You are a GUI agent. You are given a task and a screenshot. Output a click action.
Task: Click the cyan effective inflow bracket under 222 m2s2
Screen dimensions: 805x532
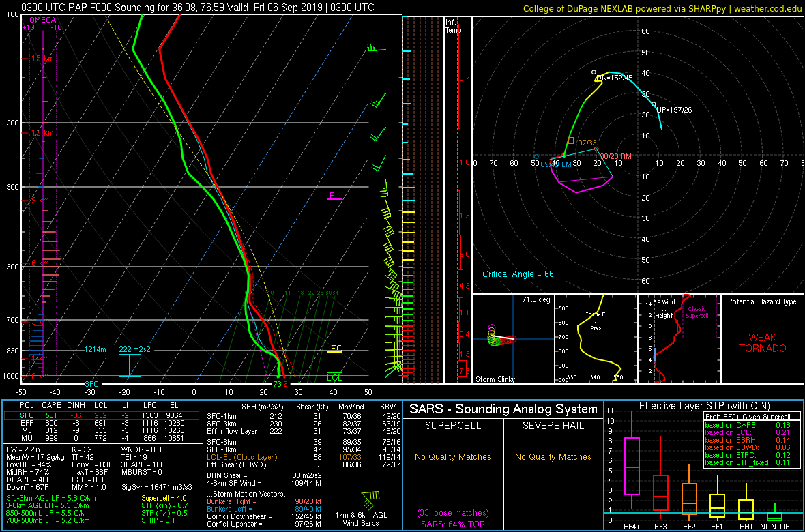tap(128, 365)
